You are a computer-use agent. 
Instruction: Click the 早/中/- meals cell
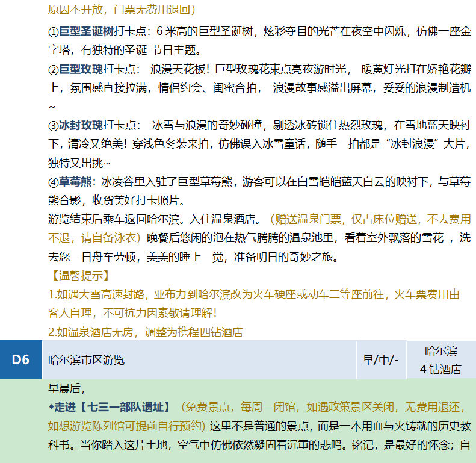tap(380, 360)
